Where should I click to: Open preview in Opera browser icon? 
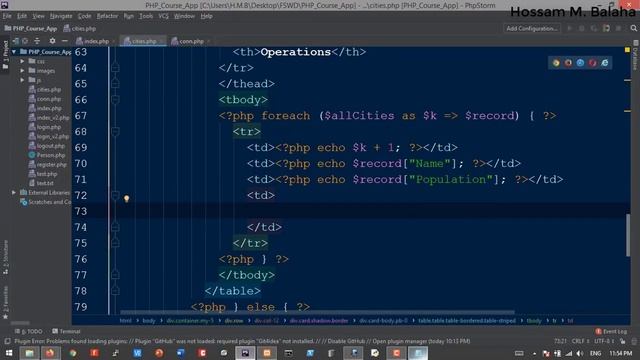[x=593, y=63]
